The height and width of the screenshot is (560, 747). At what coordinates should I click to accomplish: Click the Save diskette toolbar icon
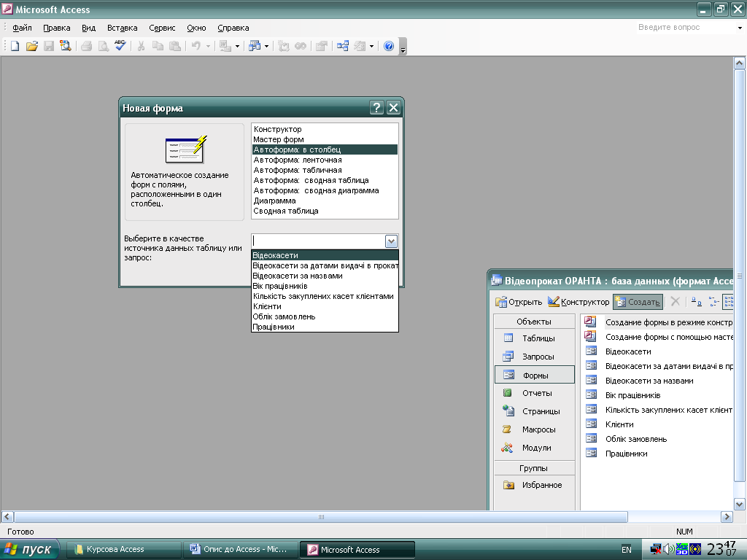pos(49,46)
